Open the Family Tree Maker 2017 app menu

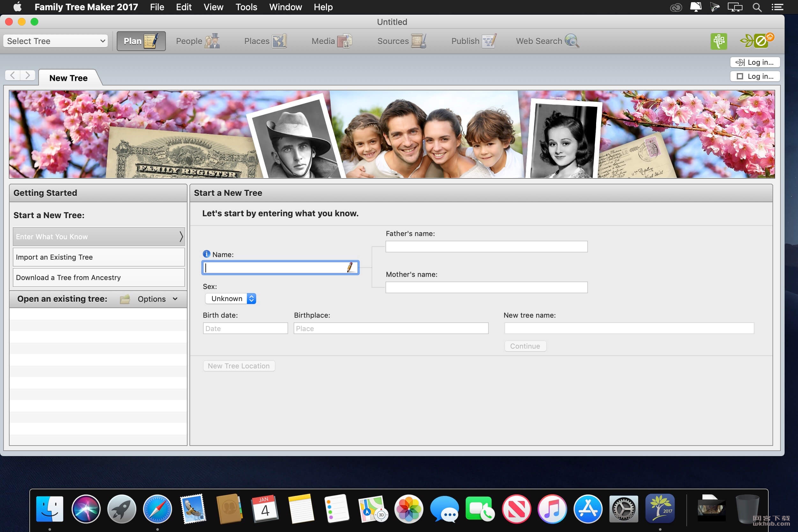click(x=86, y=7)
